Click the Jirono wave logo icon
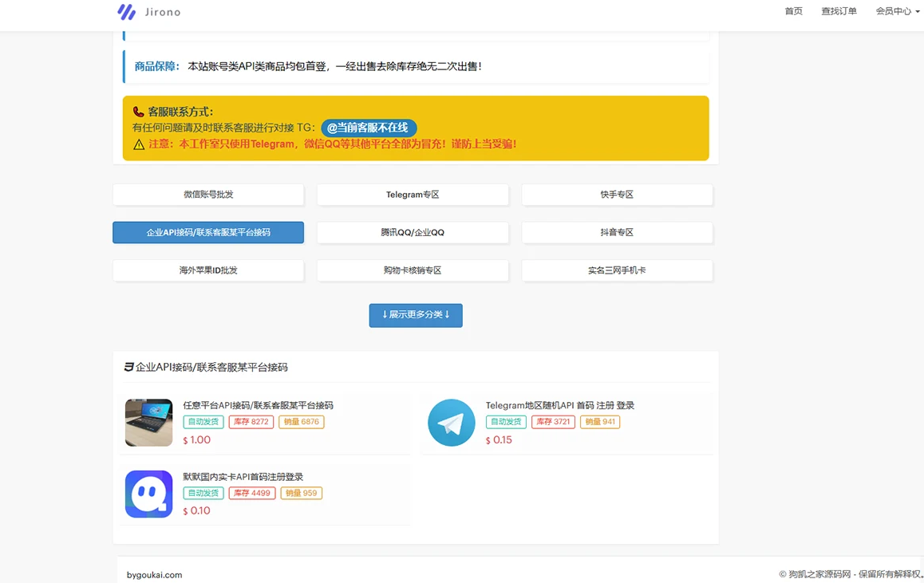 (125, 12)
